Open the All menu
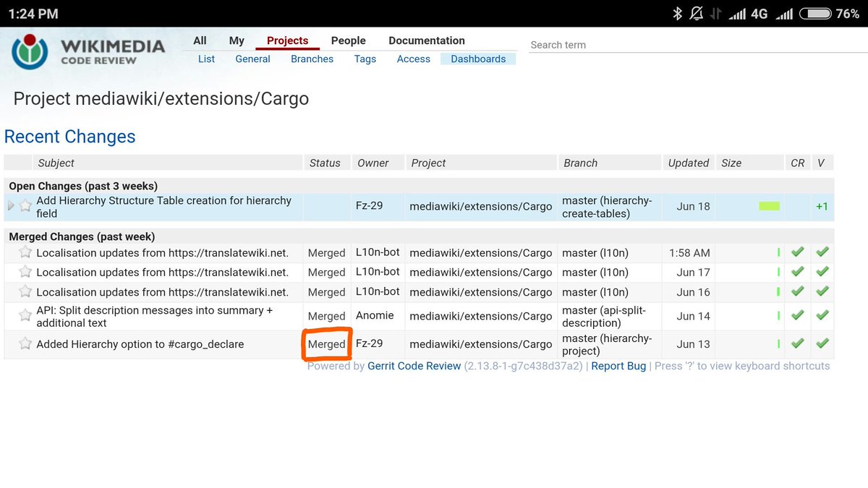This screenshot has height=488, width=868. coord(200,40)
